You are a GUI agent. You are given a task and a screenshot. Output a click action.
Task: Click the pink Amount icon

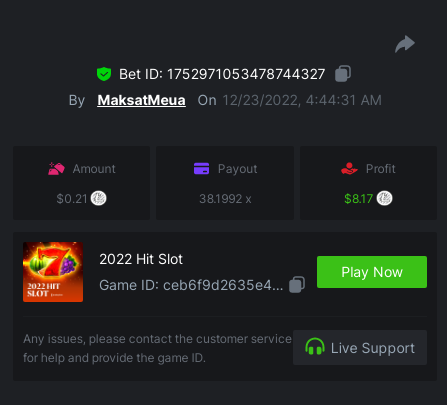(x=56, y=169)
